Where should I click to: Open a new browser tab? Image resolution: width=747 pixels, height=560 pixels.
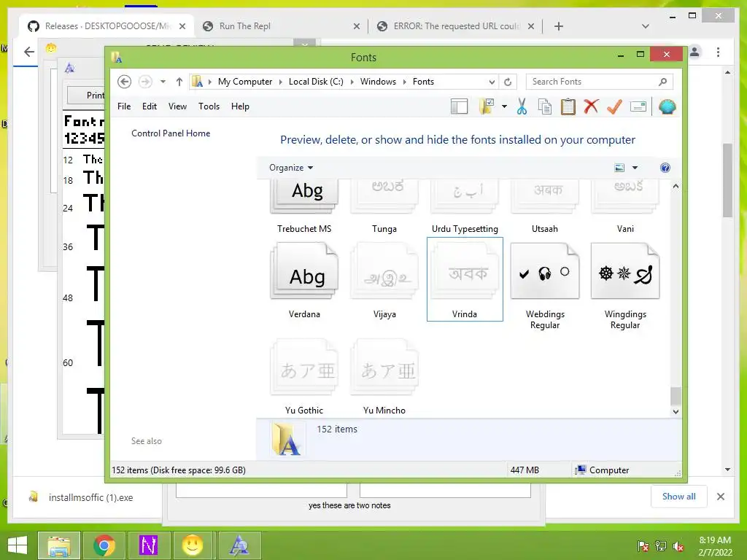pyautogui.click(x=559, y=26)
